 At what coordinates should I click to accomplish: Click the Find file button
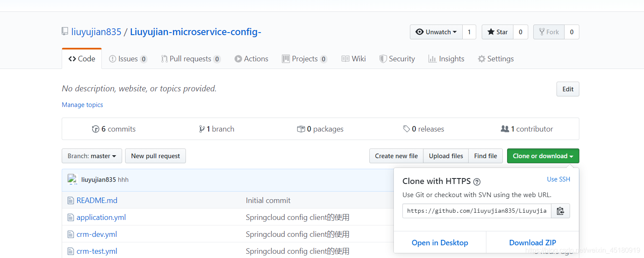point(486,156)
